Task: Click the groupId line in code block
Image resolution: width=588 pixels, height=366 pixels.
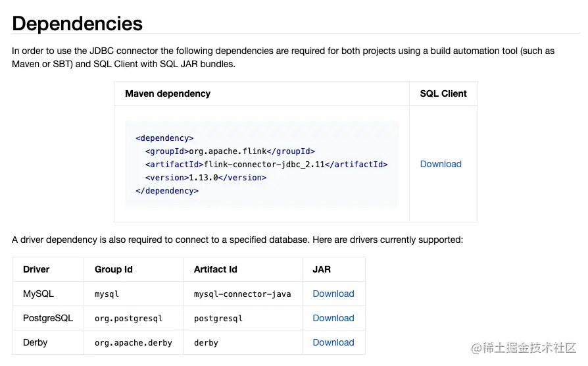Action: 230,151
